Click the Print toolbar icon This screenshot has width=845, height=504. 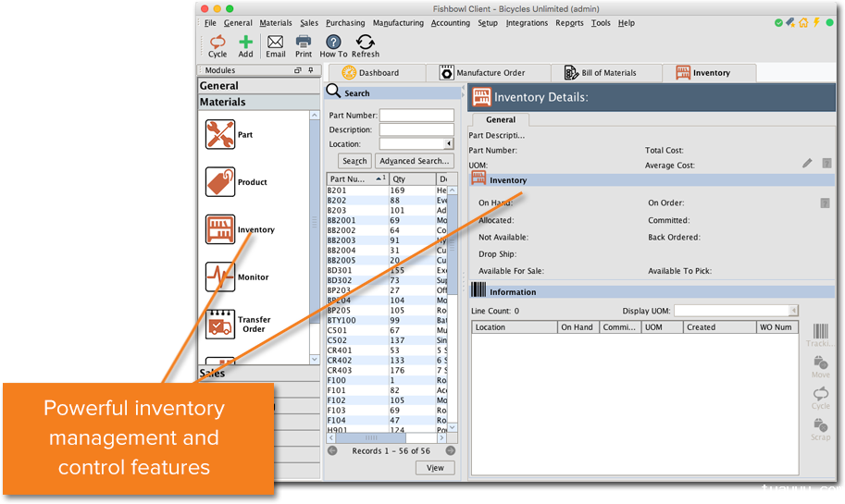304,42
